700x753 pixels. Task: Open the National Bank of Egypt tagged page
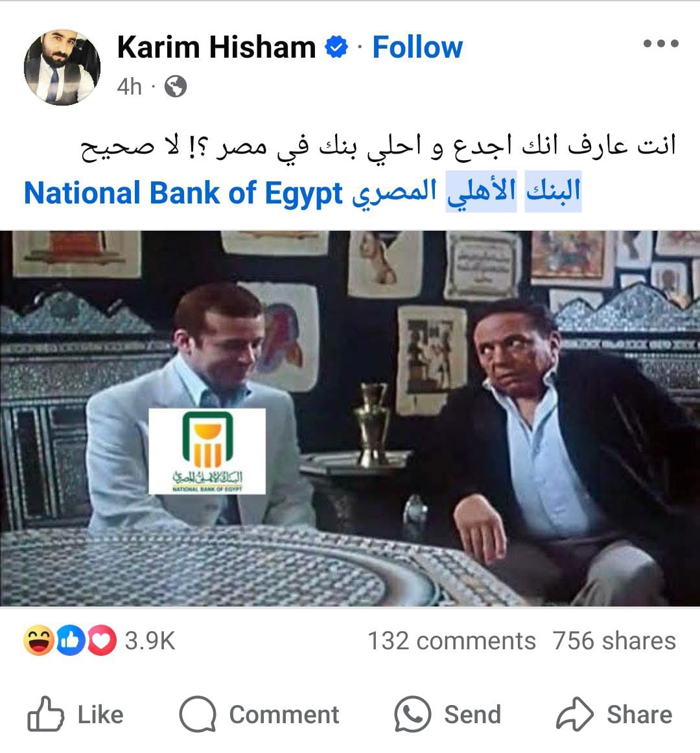coord(183,193)
